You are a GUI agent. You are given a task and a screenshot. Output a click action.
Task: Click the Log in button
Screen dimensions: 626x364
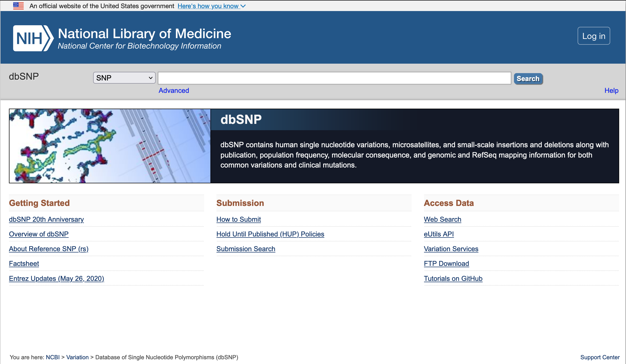pos(594,36)
